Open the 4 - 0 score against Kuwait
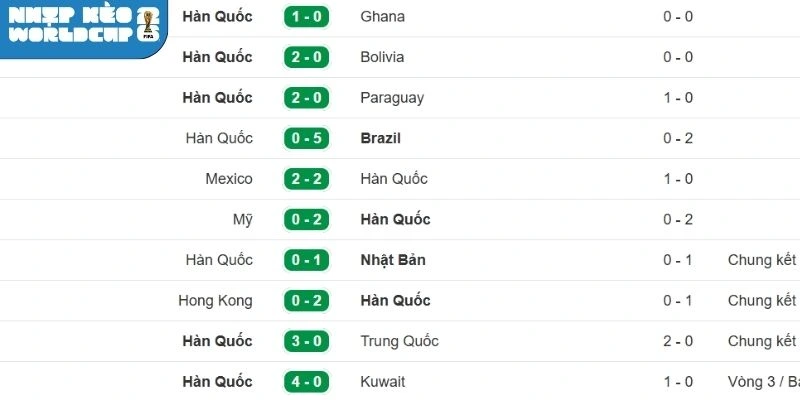The width and height of the screenshot is (800, 400). 307,382
